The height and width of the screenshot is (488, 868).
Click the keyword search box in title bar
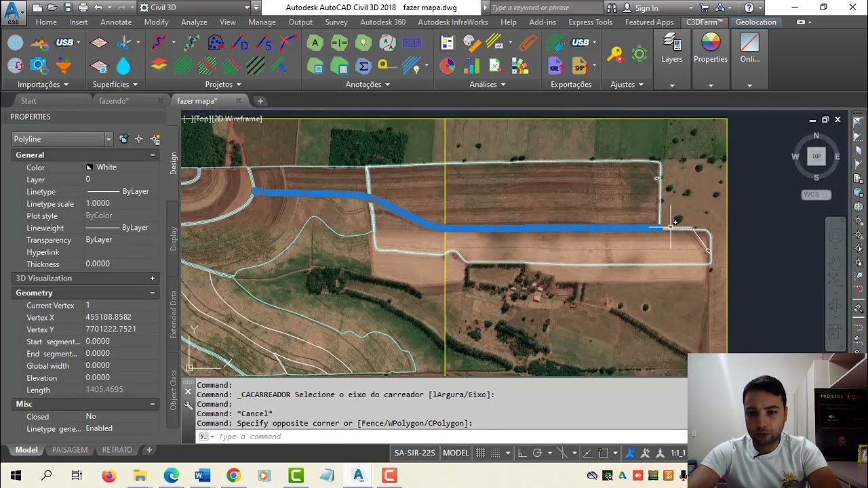point(545,7)
